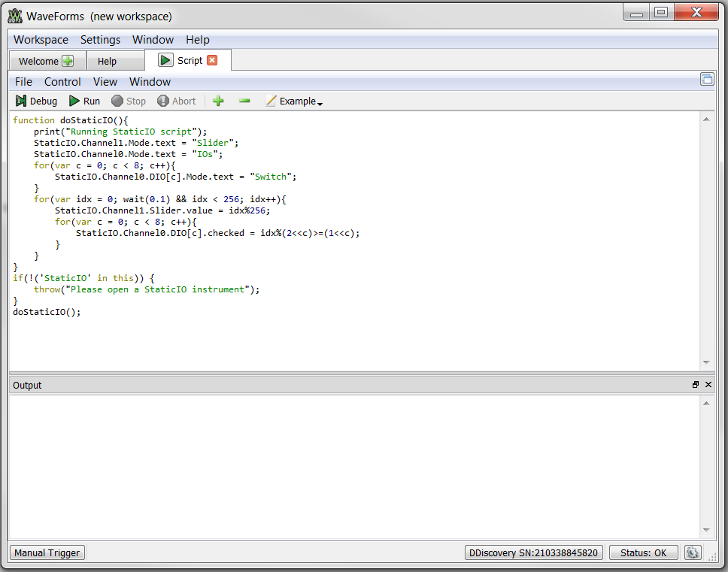Float the Output panel
The height and width of the screenshot is (572, 728).
(x=696, y=385)
